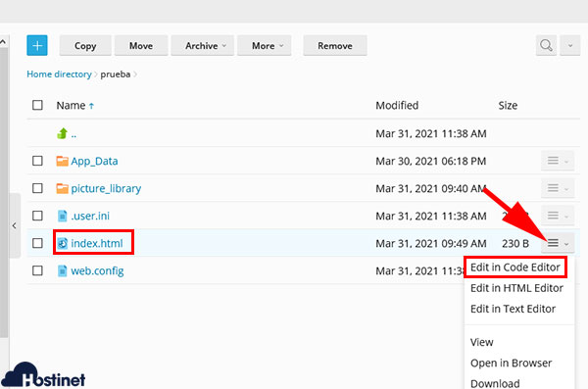Choose Edit in Code Editor
The height and width of the screenshot is (389, 588).
tap(514, 267)
